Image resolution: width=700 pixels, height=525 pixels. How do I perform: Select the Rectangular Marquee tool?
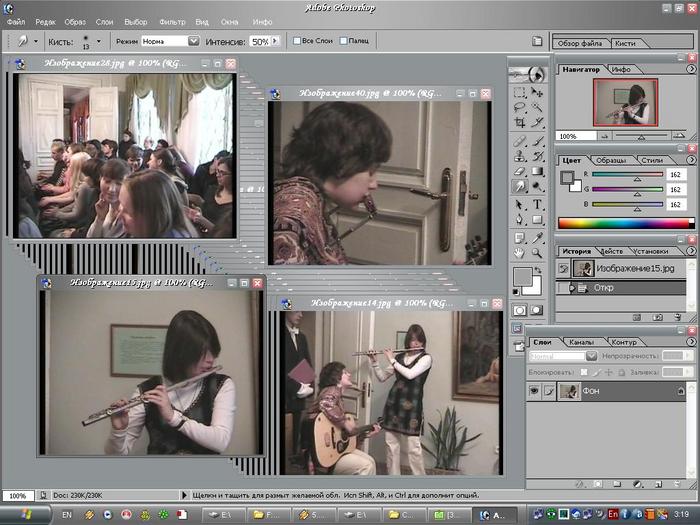point(519,91)
